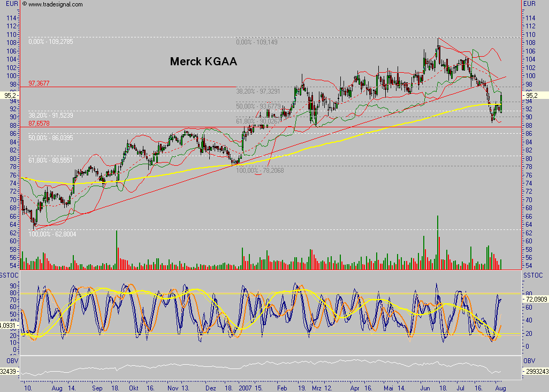Click the 72,0909 stochastic value tag
This screenshot has height=392, width=549.
point(536,299)
